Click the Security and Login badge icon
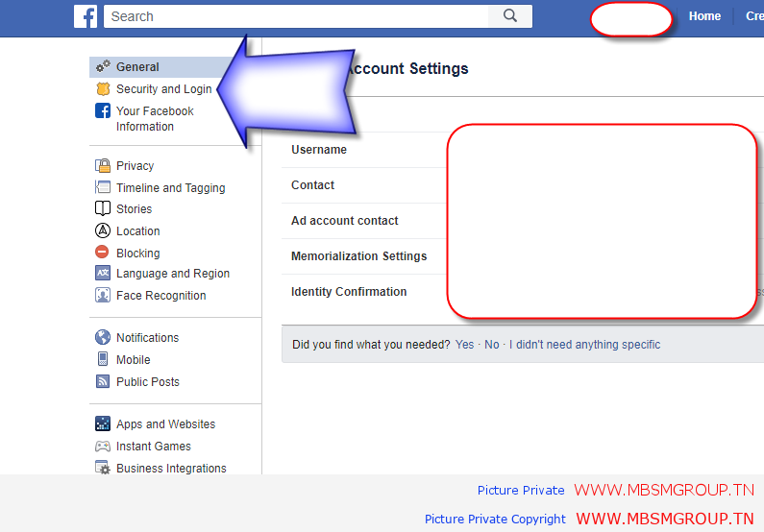The width and height of the screenshot is (764, 532). click(103, 88)
